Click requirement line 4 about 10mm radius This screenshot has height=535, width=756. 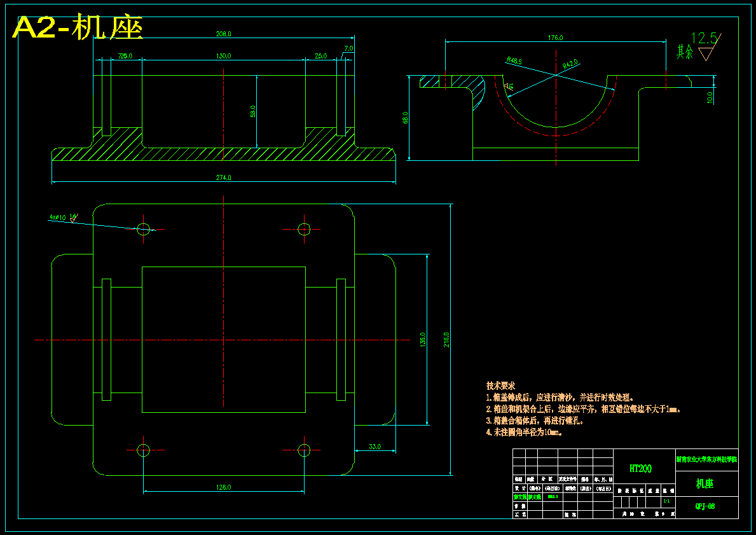pos(525,432)
